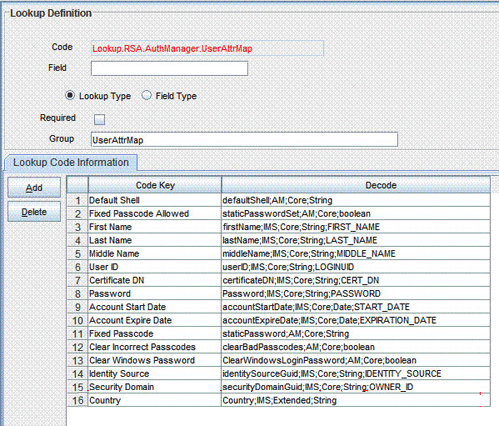The width and height of the screenshot is (499, 426).
Task: Select the Clear Incorrect Passcodes code key
Action: [155, 347]
